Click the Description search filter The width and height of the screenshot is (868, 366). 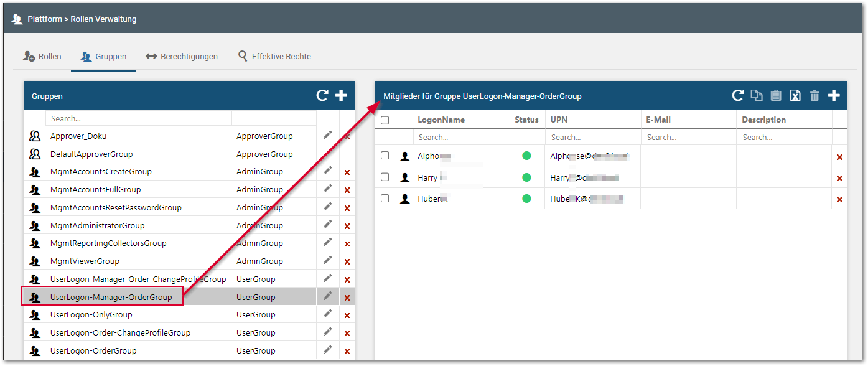tap(785, 137)
